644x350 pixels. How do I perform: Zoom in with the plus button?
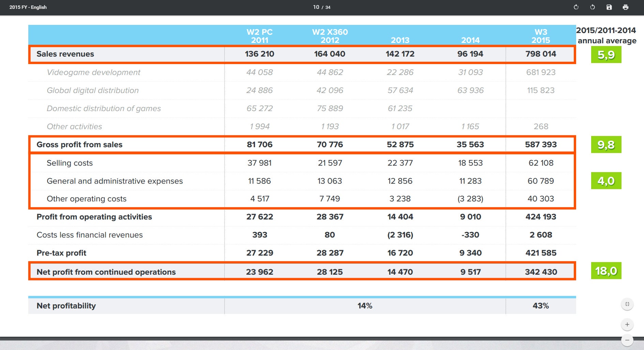627,324
